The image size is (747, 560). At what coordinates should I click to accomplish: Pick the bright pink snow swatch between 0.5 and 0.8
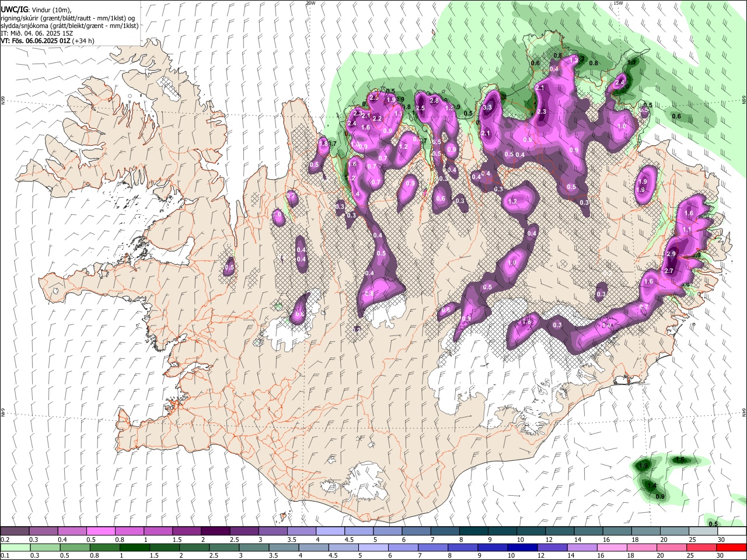pyautogui.click(x=100, y=531)
